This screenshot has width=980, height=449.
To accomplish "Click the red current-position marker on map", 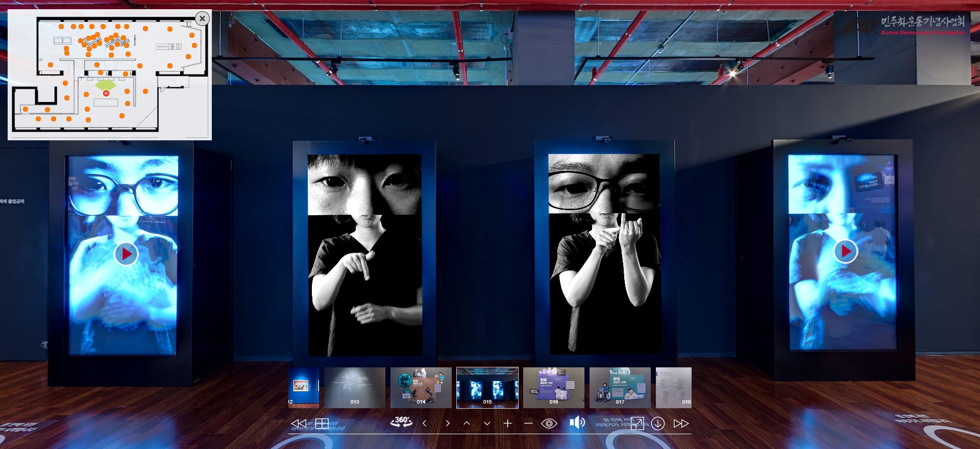I will 106,93.
